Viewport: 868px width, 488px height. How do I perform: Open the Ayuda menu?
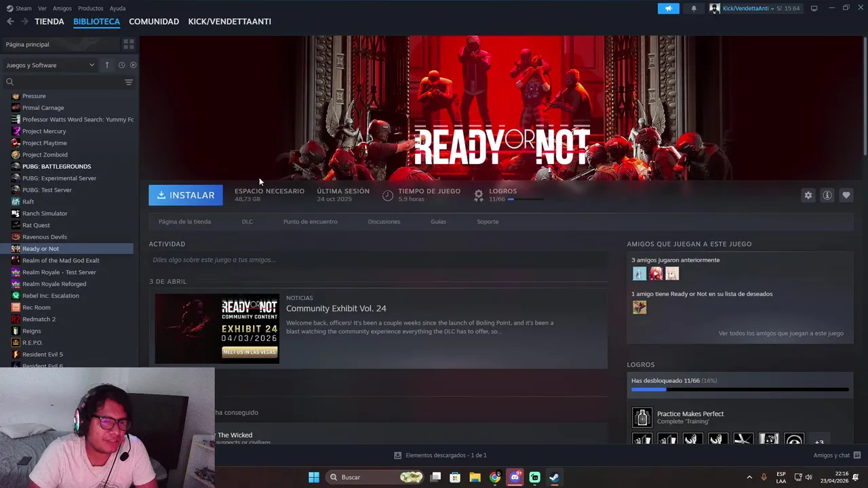click(x=117, y=8)
